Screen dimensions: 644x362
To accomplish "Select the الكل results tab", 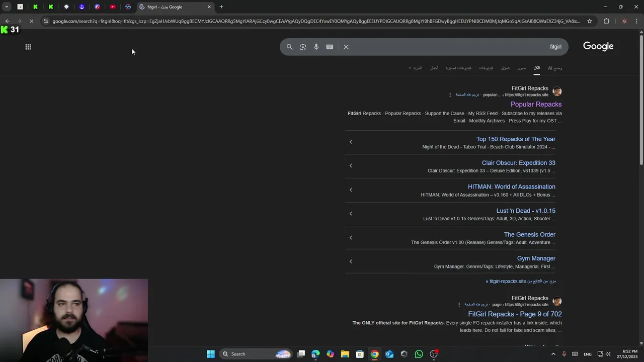I will [x=537, y=68].
